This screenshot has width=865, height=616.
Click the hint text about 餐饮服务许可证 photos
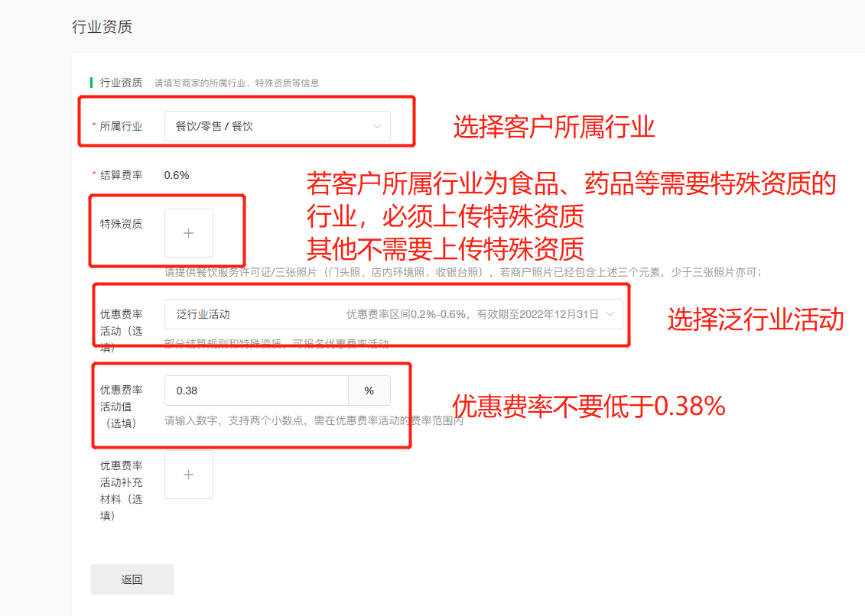click(463, 272)
